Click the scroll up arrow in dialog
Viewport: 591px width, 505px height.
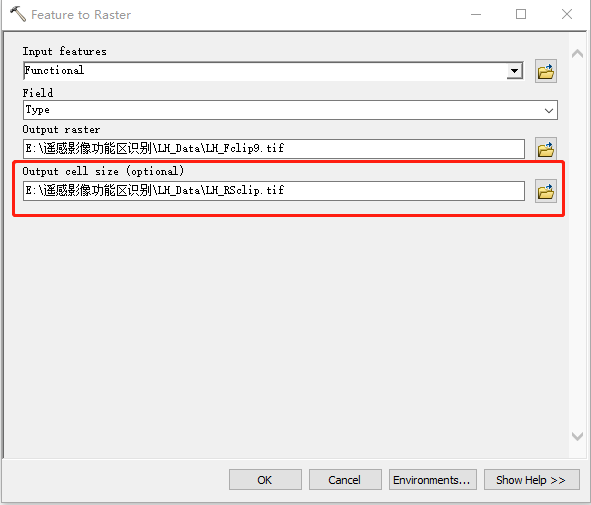click(x=577, y=54)
